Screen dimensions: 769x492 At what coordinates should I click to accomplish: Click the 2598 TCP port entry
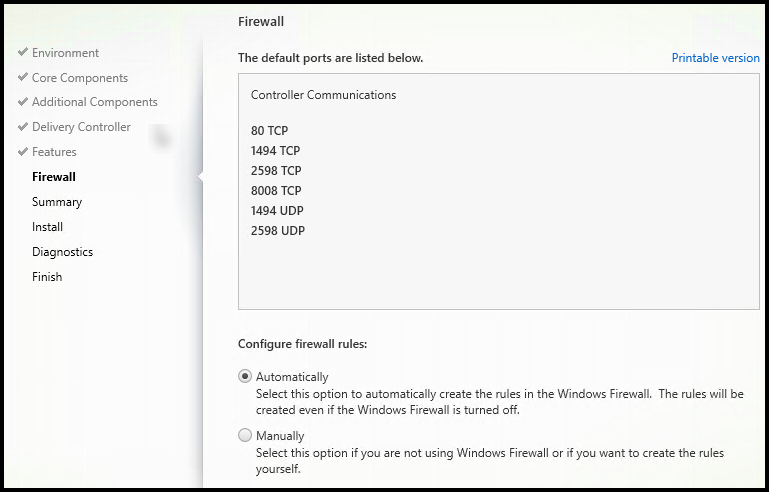[276, 170]
